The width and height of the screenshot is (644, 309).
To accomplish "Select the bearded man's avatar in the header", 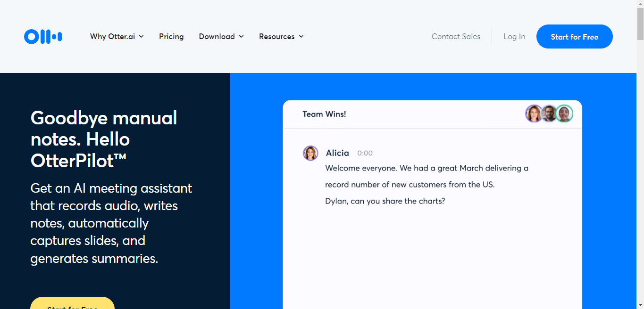I will pos(548,114).
